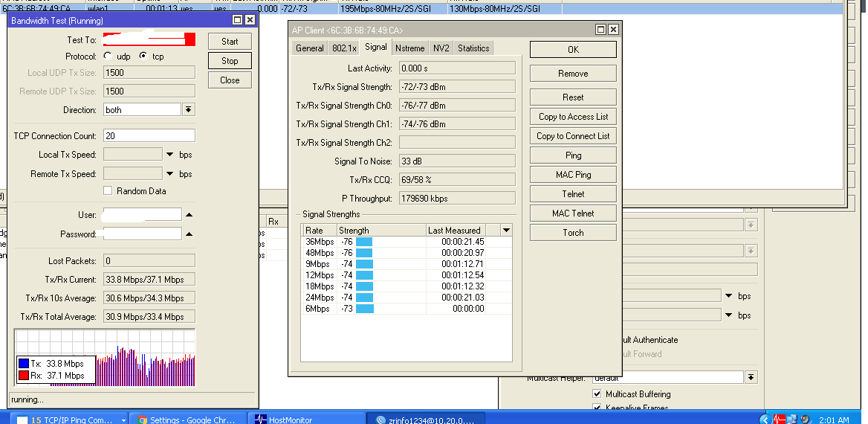The height and width of the screenshot is (424, 868).
Task: Select the tcp protocol radio button
Action: tap(143, 56)
